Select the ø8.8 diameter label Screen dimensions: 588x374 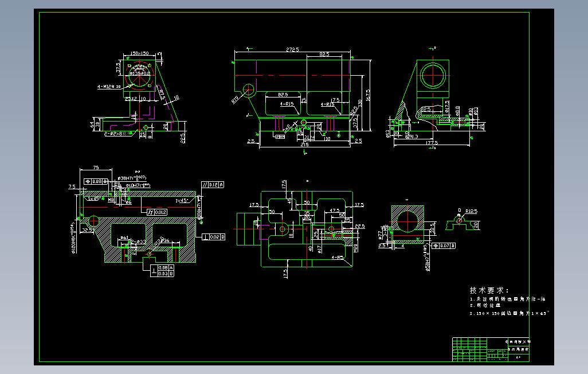(x=457, y=111)
